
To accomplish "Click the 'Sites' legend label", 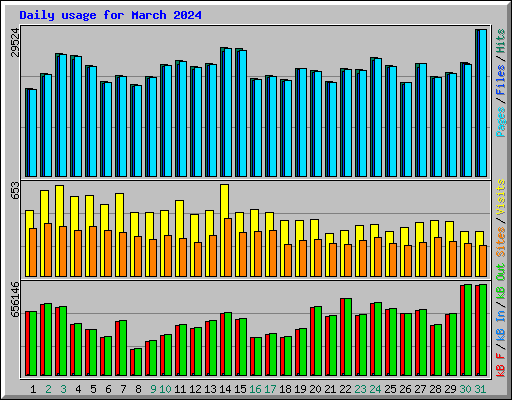I will coord(501,242).
